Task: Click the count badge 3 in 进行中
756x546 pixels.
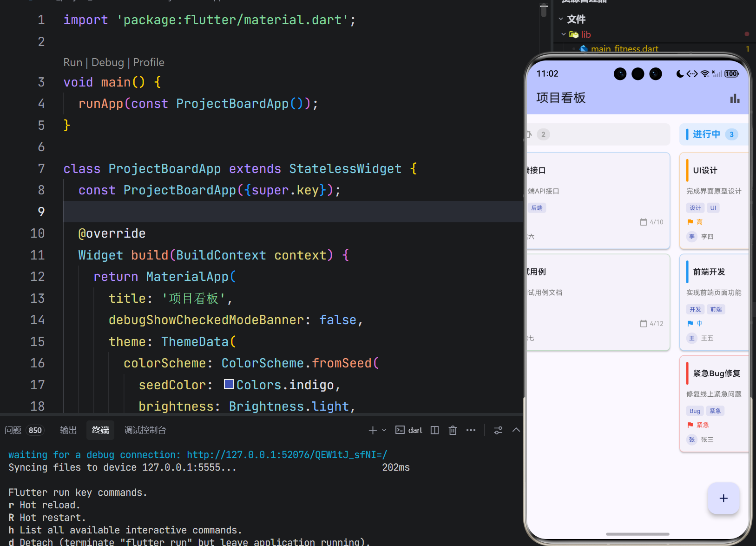Action: (x=731, y=134)
